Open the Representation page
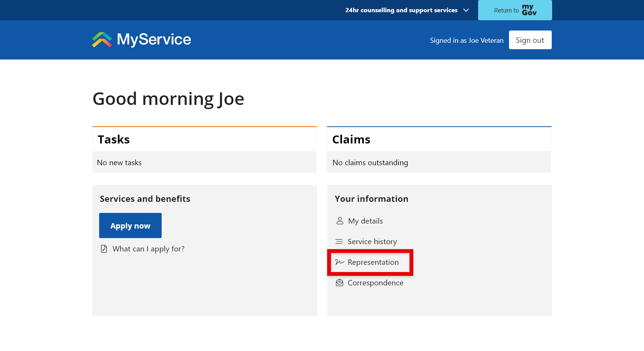The width and height of the screenshot is (644, 351). (x=373, y=262)
